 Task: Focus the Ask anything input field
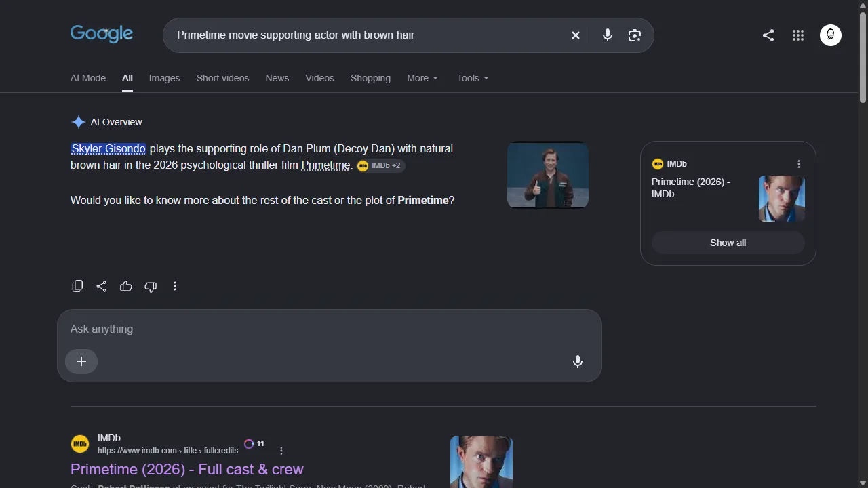330,329
